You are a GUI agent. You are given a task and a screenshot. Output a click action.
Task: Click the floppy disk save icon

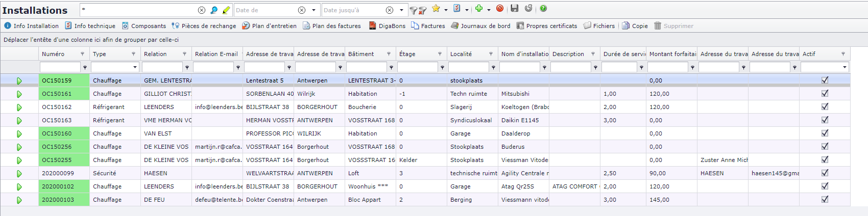pos(515,8)
